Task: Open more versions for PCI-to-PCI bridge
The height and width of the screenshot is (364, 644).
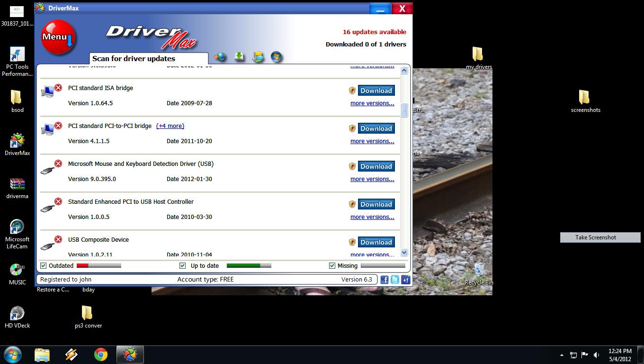Action: point(372,141)
